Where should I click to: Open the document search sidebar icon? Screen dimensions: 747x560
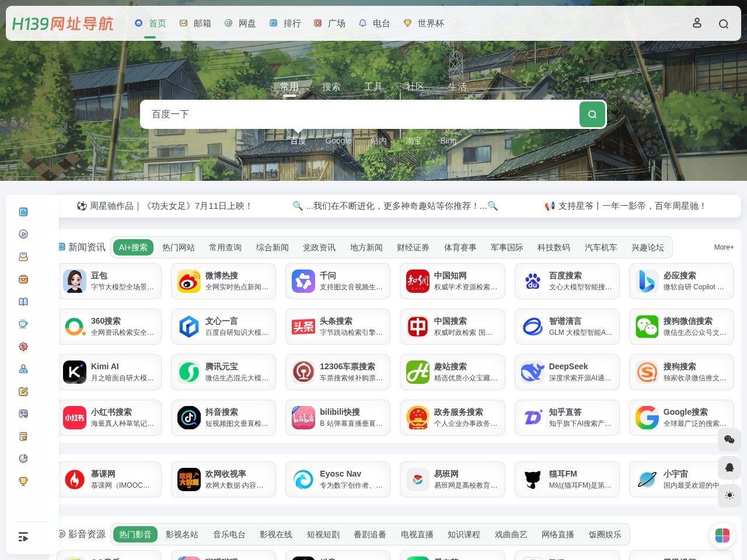click(x=23, y=436)
